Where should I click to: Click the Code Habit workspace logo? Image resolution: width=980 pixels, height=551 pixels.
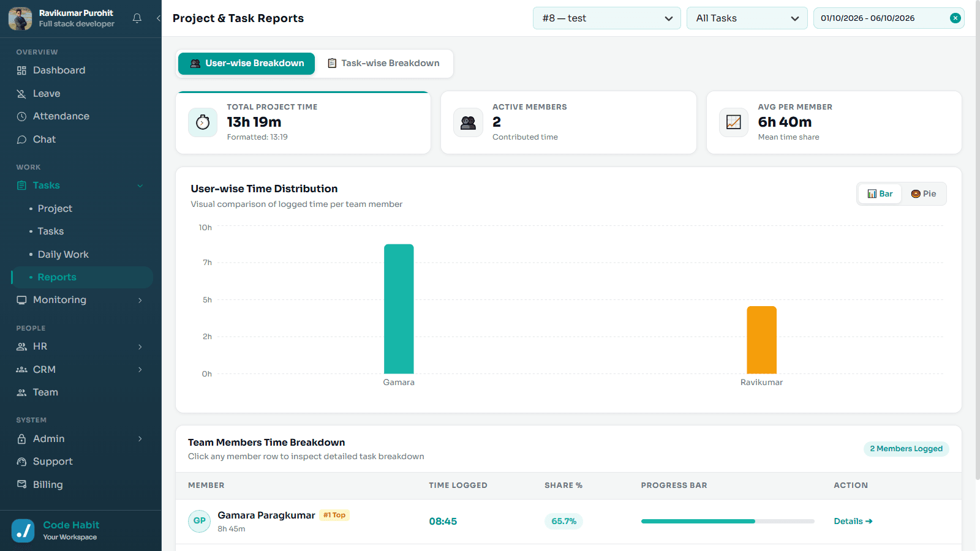pyautogui.click(x=23, y=531)
